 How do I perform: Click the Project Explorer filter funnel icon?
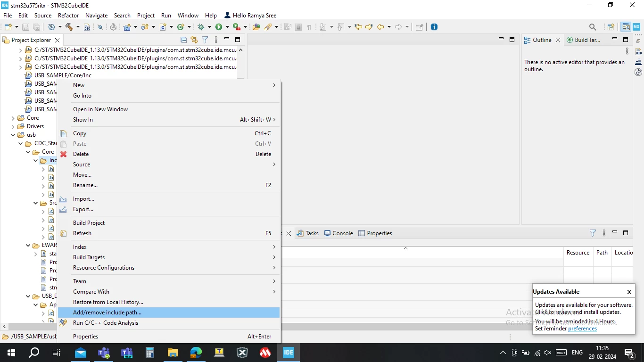point(205,40)
